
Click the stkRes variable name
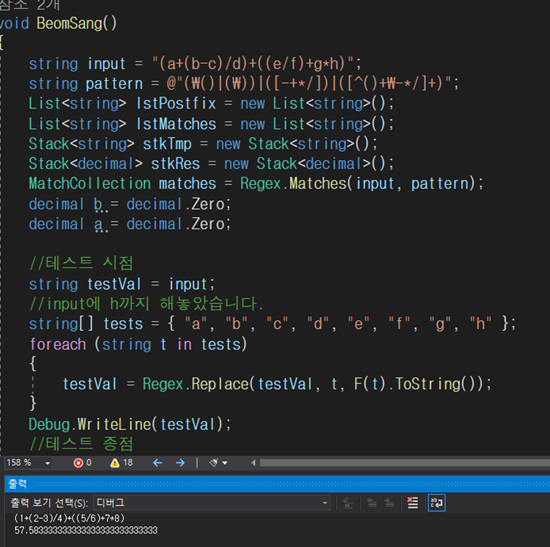[175, 164]
